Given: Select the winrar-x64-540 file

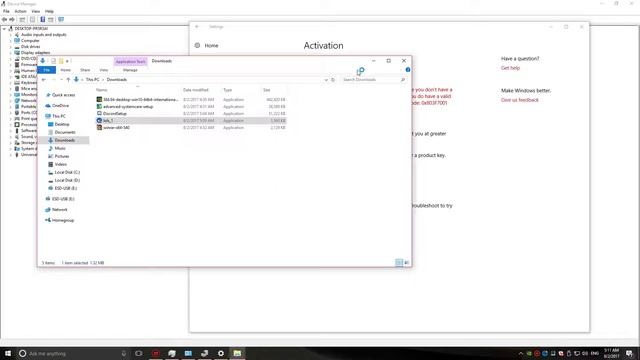Looking at the screenshot, I should [191, 128].
